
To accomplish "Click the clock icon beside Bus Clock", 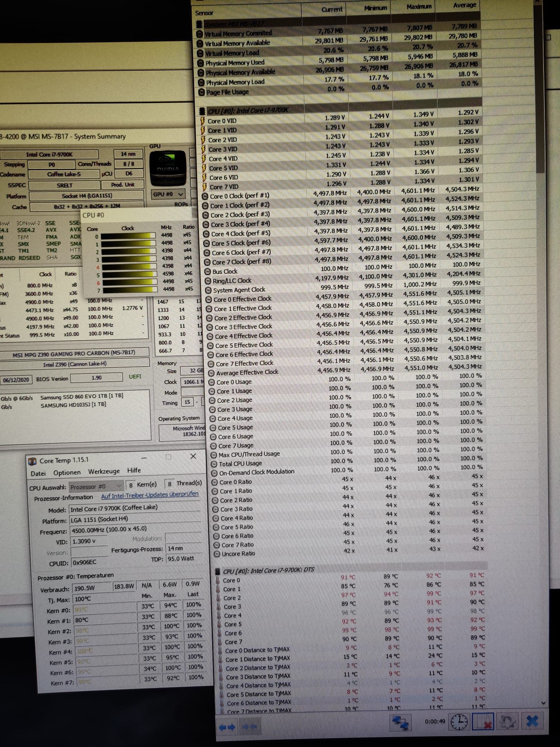I will pos(207,272).
